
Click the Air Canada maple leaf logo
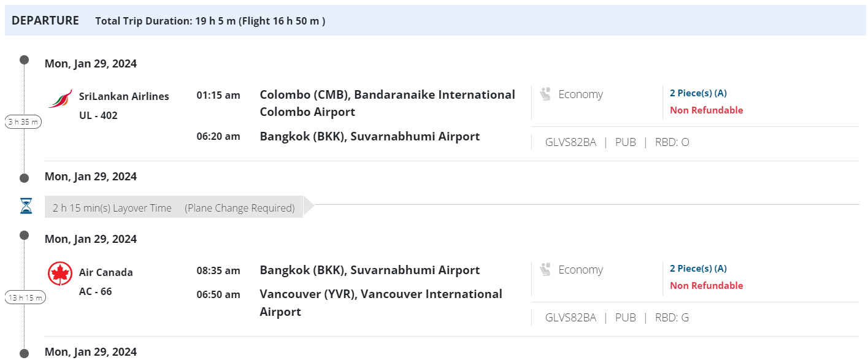[60, 274]
